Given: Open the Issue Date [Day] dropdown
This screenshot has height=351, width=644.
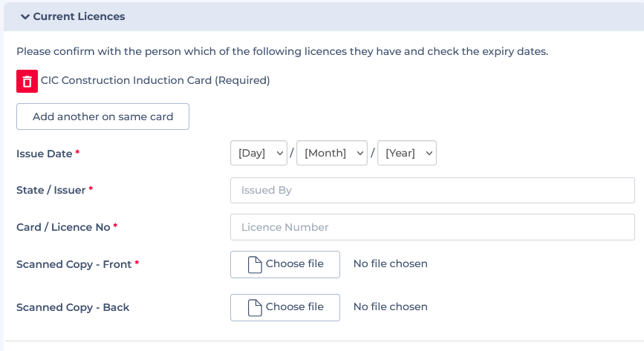Looking at the screenshot, I should pyautogui.click(x=258, y=153).
